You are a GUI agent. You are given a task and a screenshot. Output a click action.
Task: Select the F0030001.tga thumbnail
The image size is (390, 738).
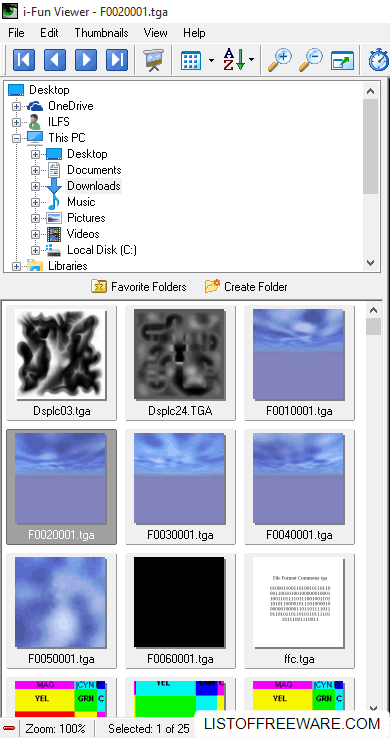180,487
